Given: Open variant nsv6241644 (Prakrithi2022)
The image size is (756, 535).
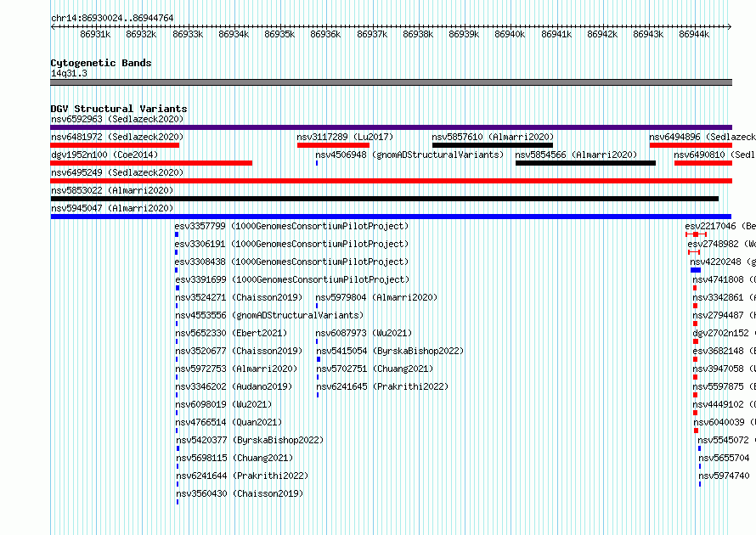Looking at the screenshot, I should tap(243, 476).
